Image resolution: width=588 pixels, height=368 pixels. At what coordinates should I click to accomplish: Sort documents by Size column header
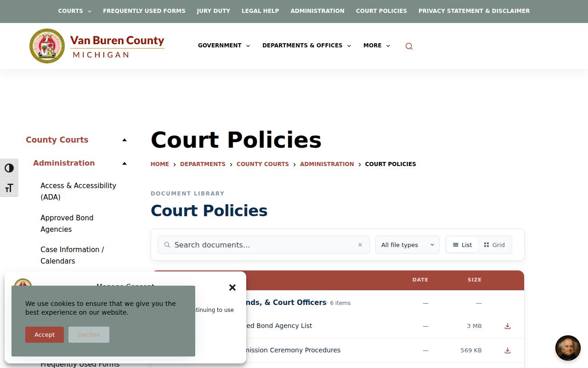coord(475,280)
